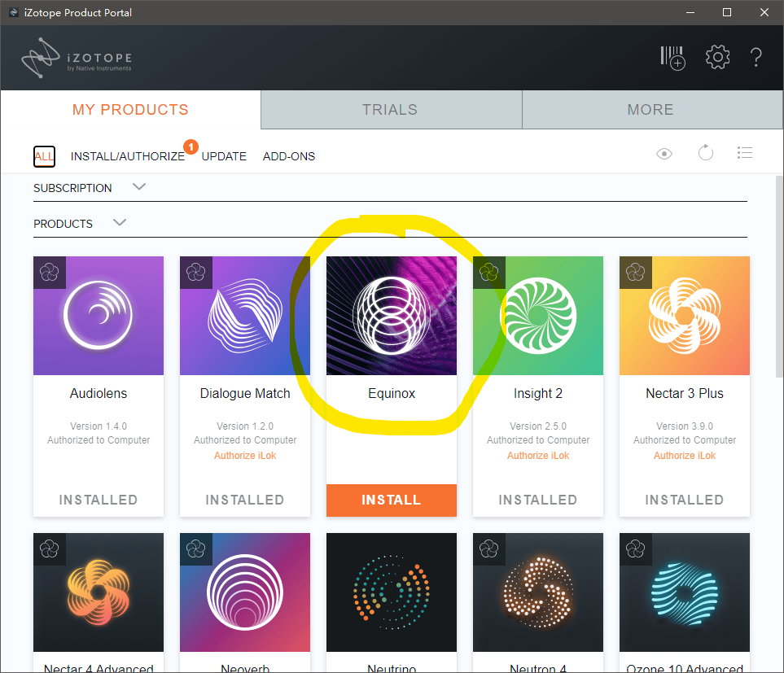The width and height of the screenshot is (784, 673).
Task: Open the add serial number barcode icon
Action: (x=672, y=58)
